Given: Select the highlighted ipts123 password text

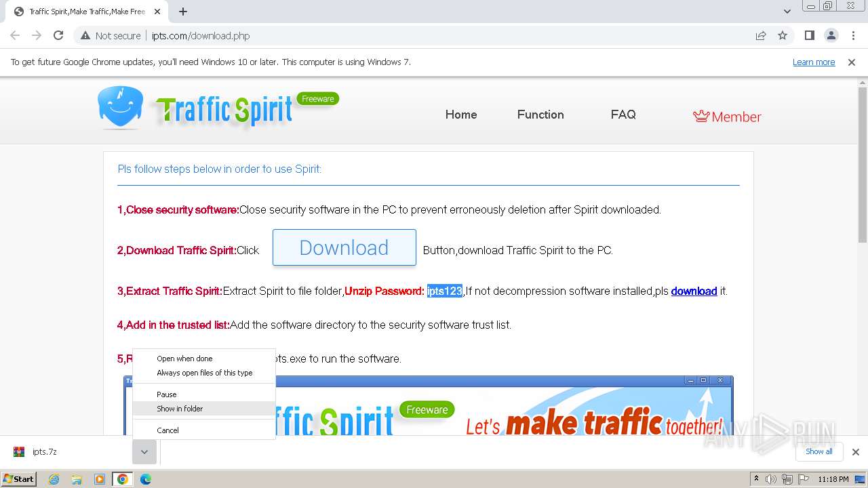Looking at the screenshot, I should point(444,291).
